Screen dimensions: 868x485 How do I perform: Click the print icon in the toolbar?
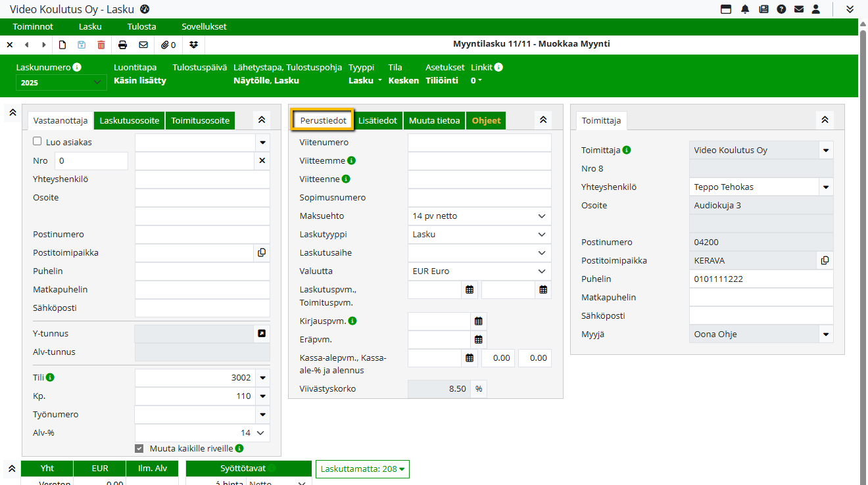click(122, 45)
